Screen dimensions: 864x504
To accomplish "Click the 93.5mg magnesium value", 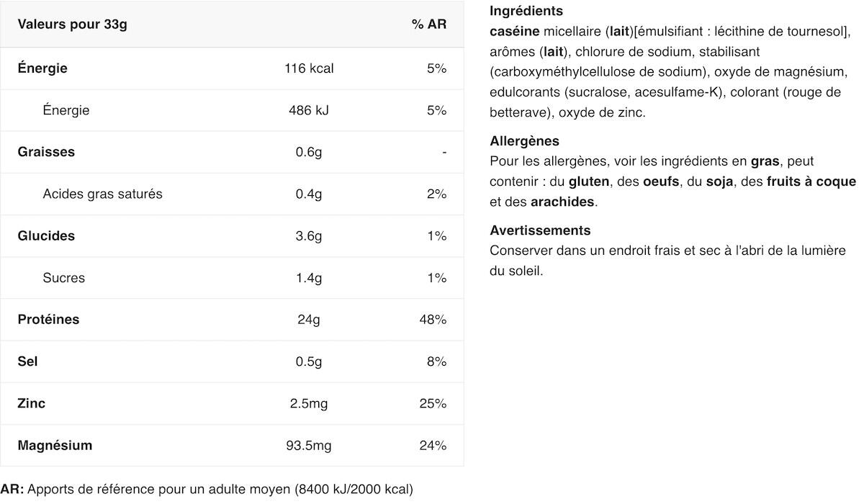I will (x=309, y=445).
